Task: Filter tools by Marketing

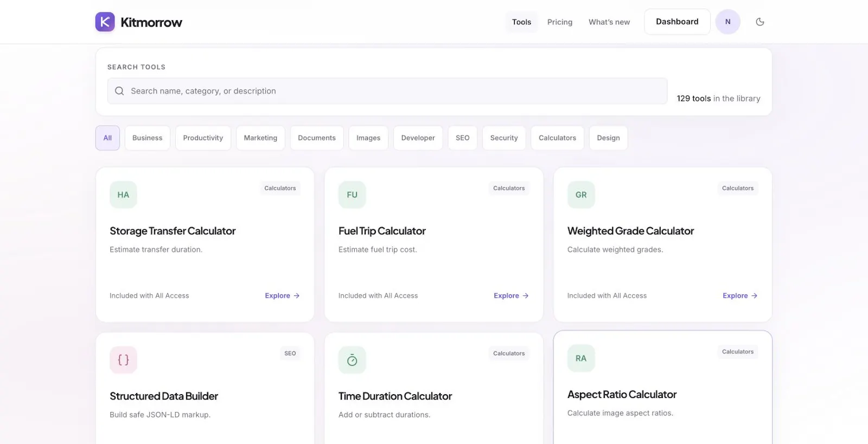Action: [260, 138]
